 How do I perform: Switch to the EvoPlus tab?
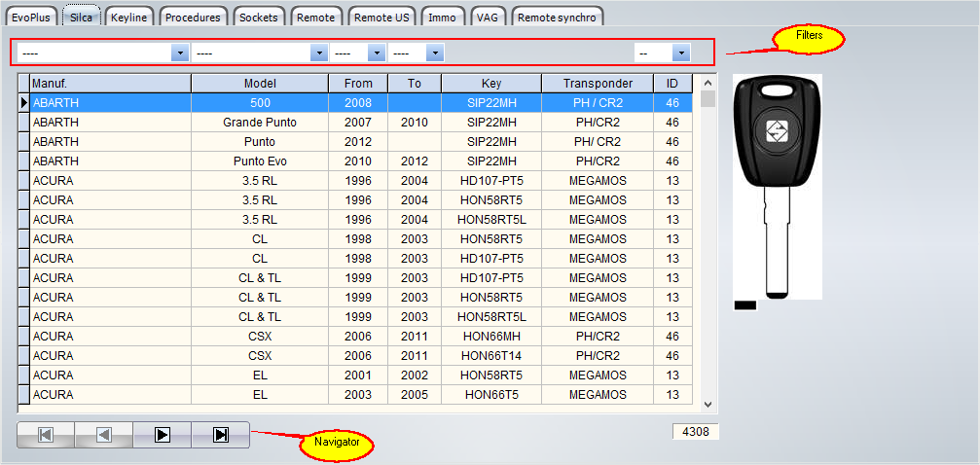(31, 18)
